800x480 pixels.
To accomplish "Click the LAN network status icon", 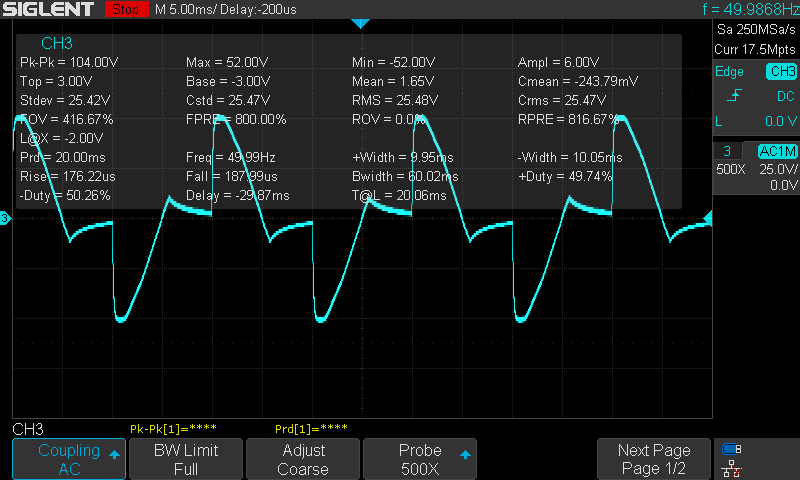I will [732, 468].
